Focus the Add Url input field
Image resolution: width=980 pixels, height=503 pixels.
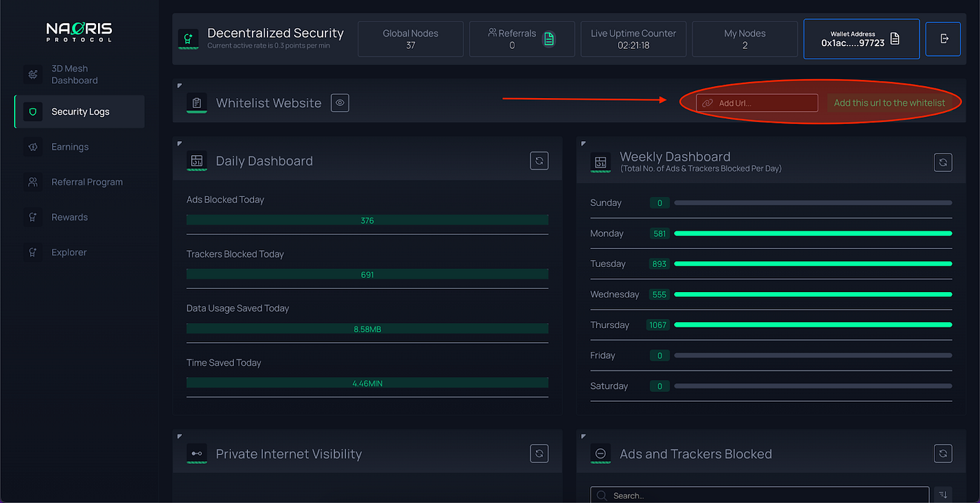(757, 103)
